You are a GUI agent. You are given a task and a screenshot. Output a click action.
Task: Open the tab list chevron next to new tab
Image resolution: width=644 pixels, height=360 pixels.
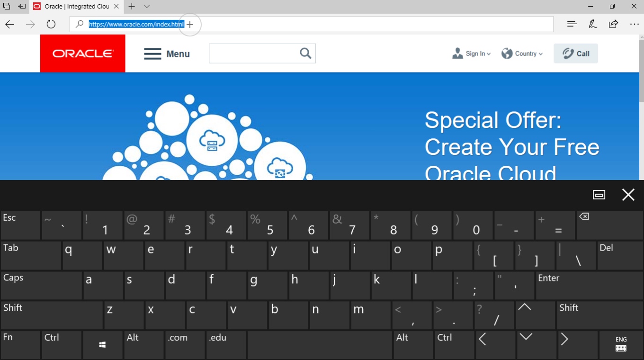(x=147, y=7)
